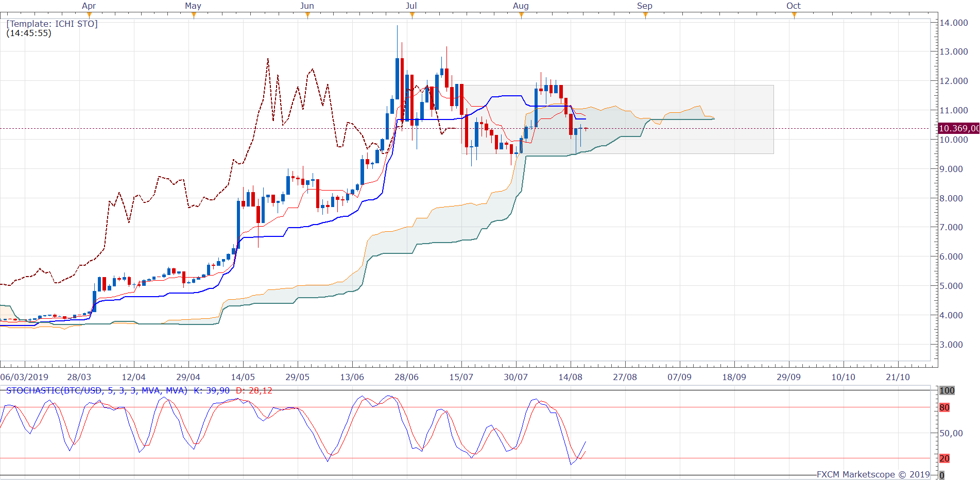The height and width of the screenshot is (480, 980).
Task: Click the 13/06 date axis label
Action: [x=352, y=377]
